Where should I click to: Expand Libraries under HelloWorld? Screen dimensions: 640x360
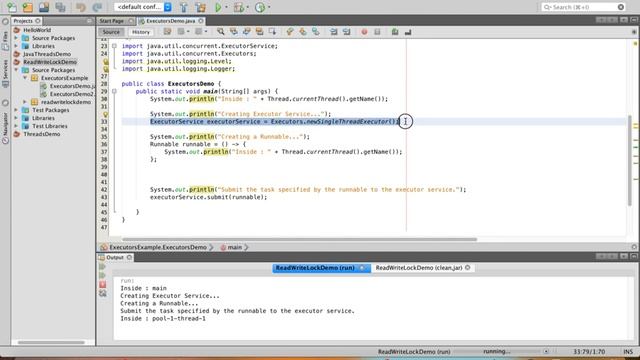tap(16, 46)
